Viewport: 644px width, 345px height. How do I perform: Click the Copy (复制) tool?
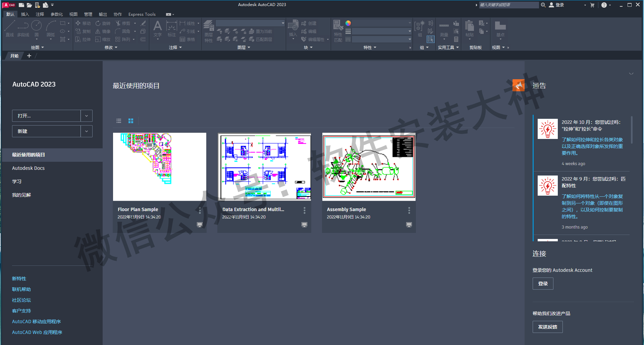(83, 31)
